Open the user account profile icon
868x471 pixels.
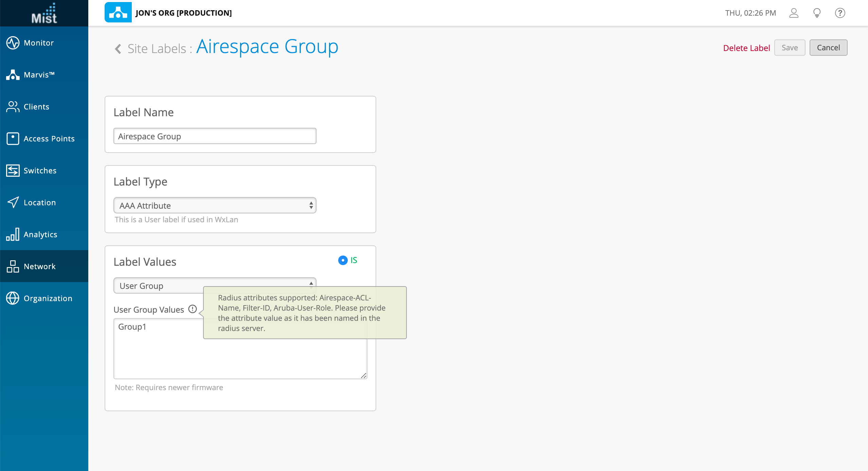794,13
